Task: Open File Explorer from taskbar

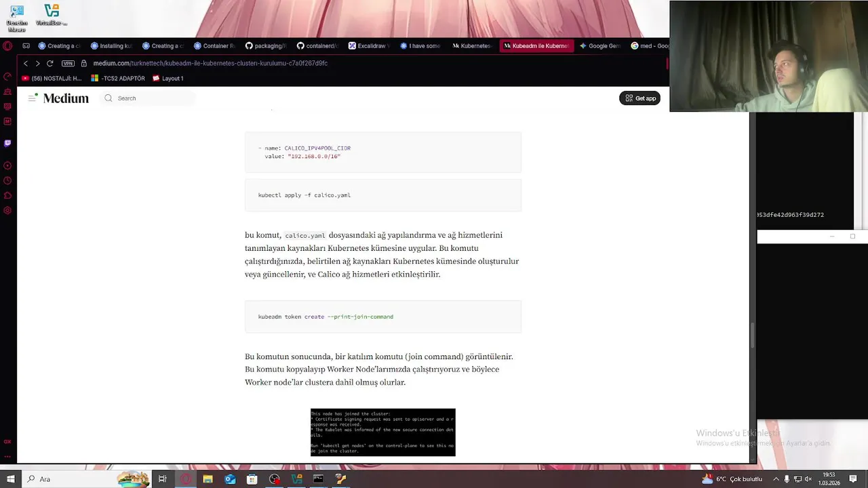Action: pos(208,479)
